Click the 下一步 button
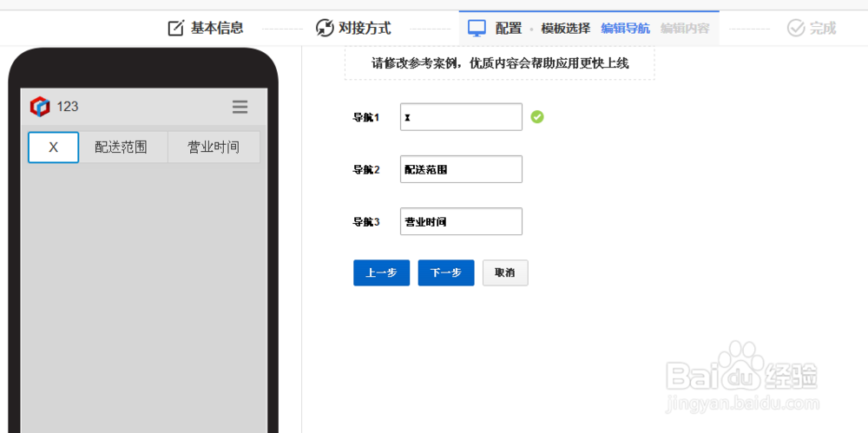Viewport: 868px width, 433px height. click(x=446, y=273)
